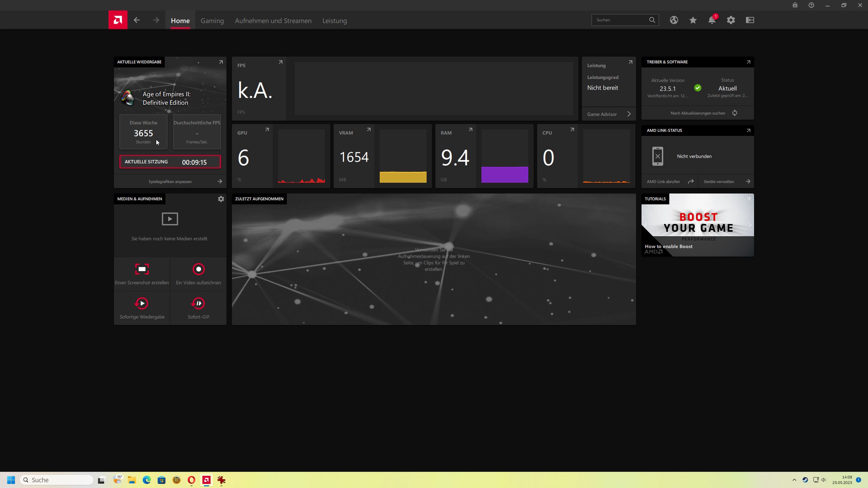Open Game Advisor chevron
868x488 pixels.
tap(629, 114)
